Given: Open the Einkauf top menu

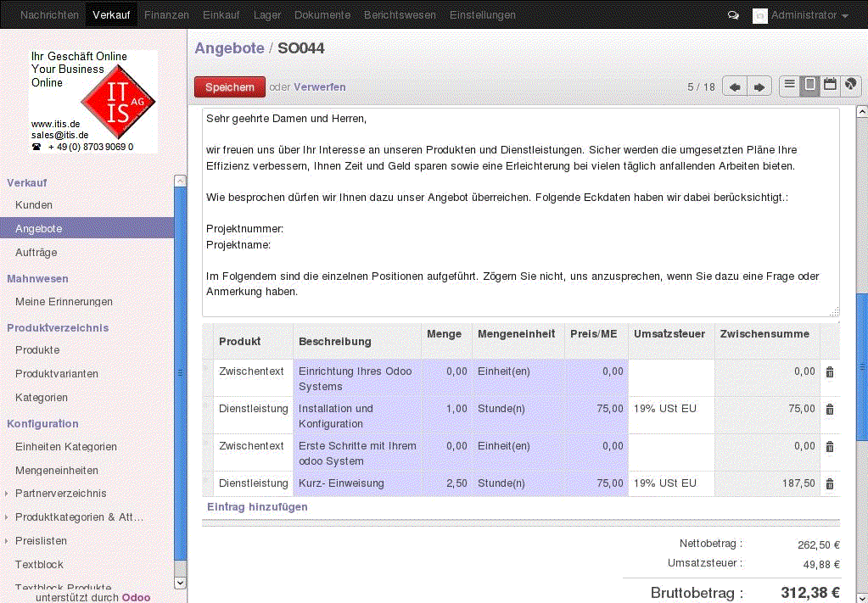Looking at the screenshot, I should [221, 15].
